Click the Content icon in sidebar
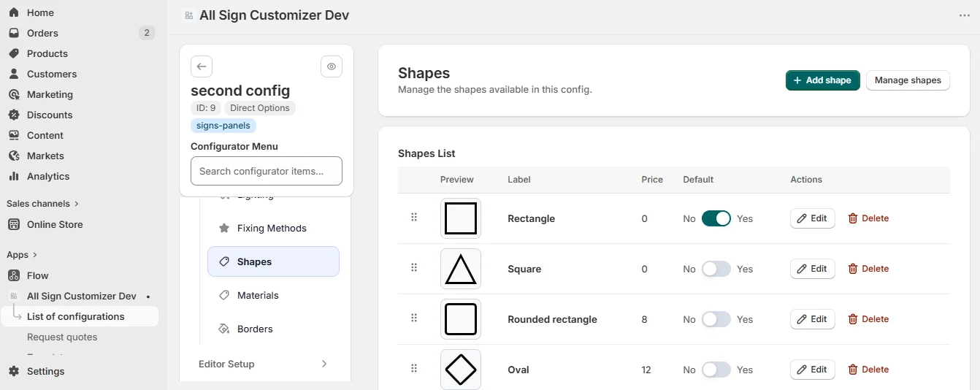This screenshot has height=390, width=980. [14, 135]
